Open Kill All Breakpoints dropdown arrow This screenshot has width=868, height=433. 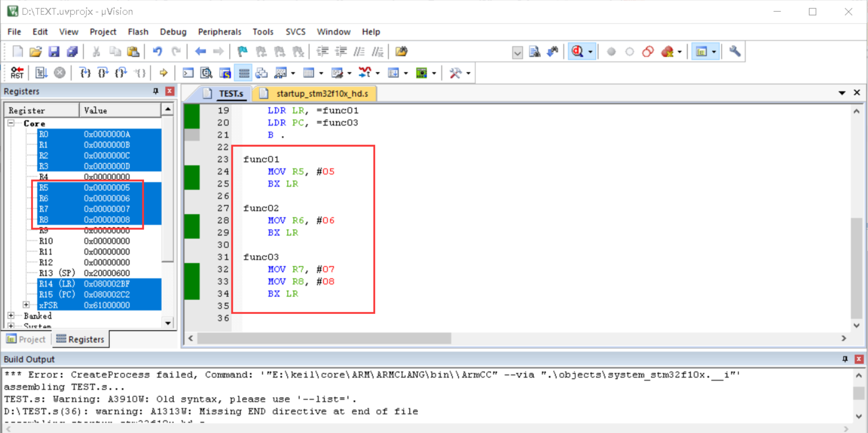point(680,52)
